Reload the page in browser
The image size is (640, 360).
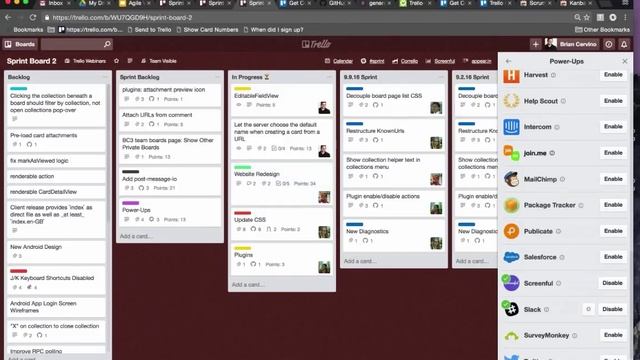[x=33, y=18]
